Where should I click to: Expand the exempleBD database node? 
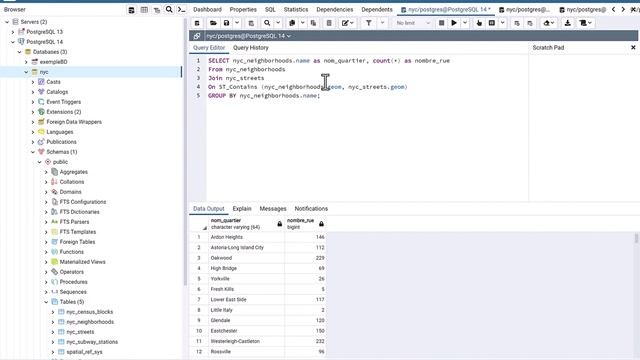[26, 62]
